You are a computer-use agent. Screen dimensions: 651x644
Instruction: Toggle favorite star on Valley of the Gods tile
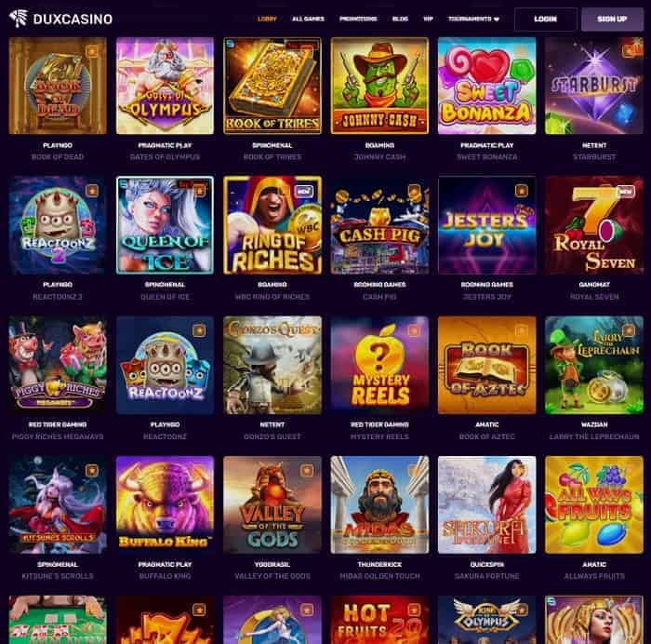tap(307, 470)
